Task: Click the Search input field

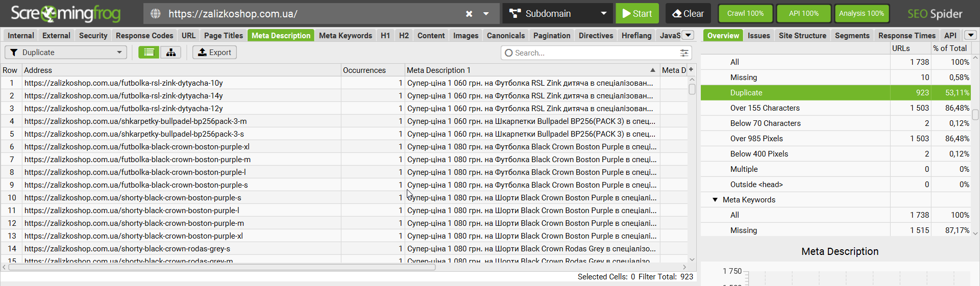Action: (x=592, y=53)
